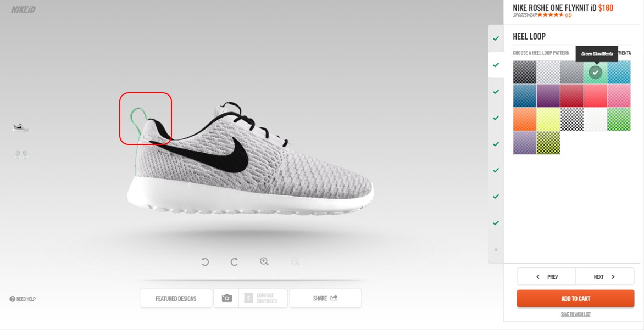The height and width of the screenshot is (330, 644).
Task: Advance to the NEXT customization step
Action: tap(604, 277)
